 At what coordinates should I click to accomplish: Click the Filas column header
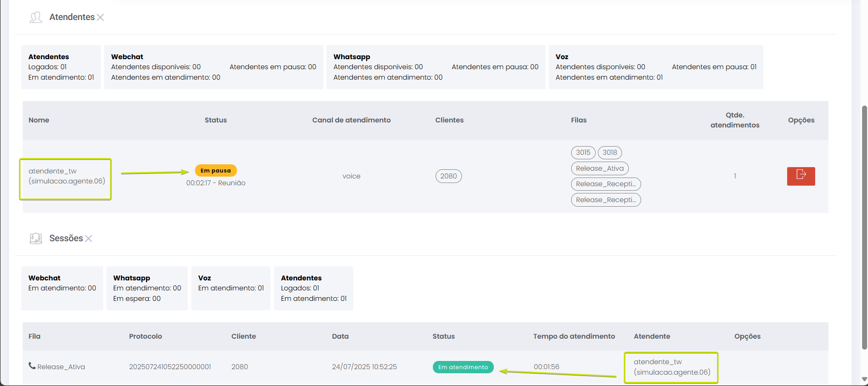tap(578, 120)
